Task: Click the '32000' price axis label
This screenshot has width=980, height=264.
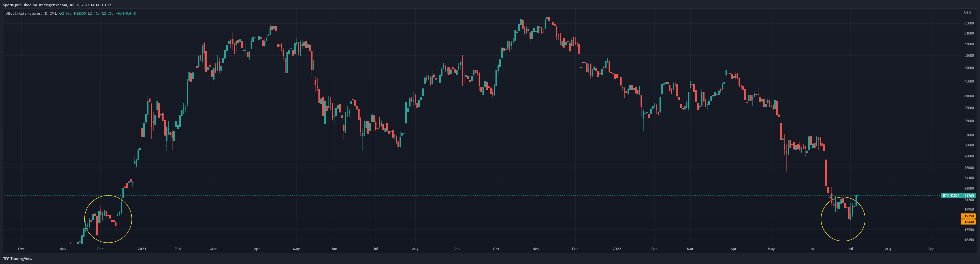Action: (x=969, y=135)
